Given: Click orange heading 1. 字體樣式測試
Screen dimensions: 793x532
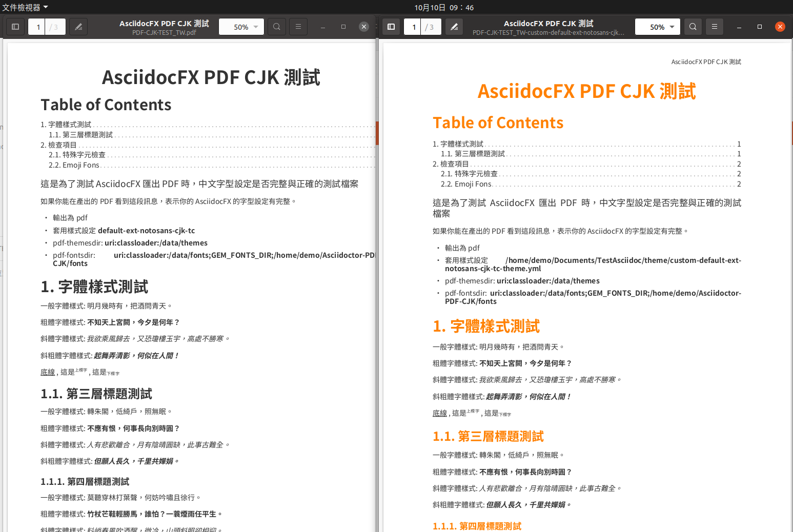Looking at the screenshot, I should [486, 326].
